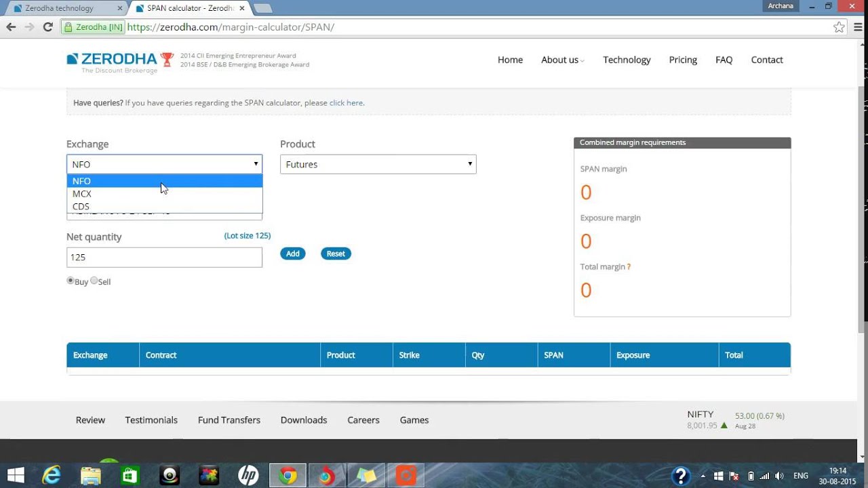Open Review footer link

click(90, 420)
